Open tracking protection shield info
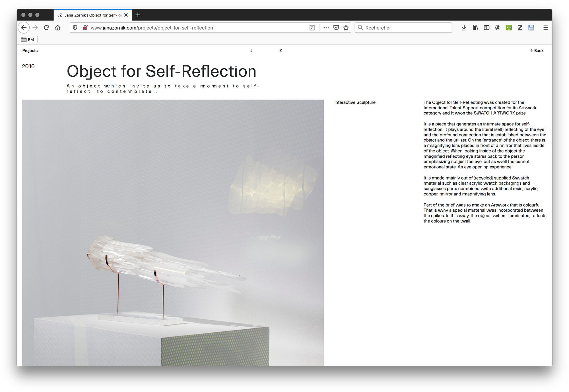This screenshot has width=569, height=392. pyautogui.click(x=75, y=28)
